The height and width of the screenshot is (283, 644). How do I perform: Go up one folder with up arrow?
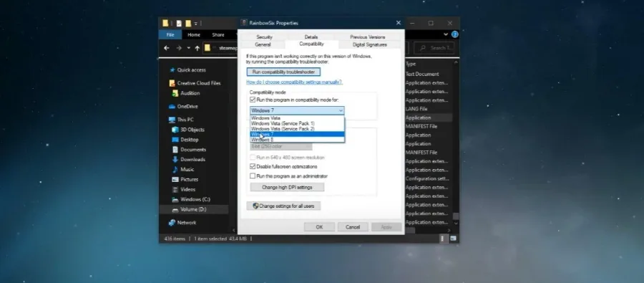pyautogui.click(x=197, y=48)
